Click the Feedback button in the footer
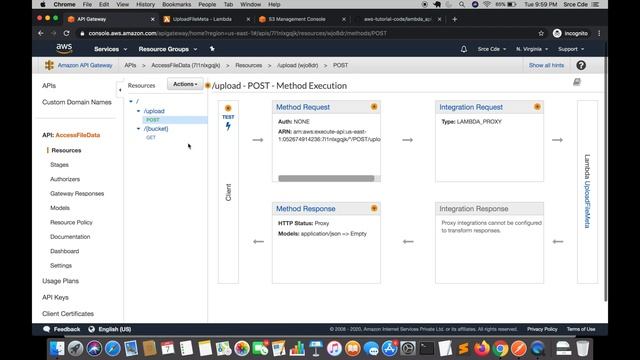Image resolution: width=640 pixels, height=360 pixels. click(x=62, y=329)
